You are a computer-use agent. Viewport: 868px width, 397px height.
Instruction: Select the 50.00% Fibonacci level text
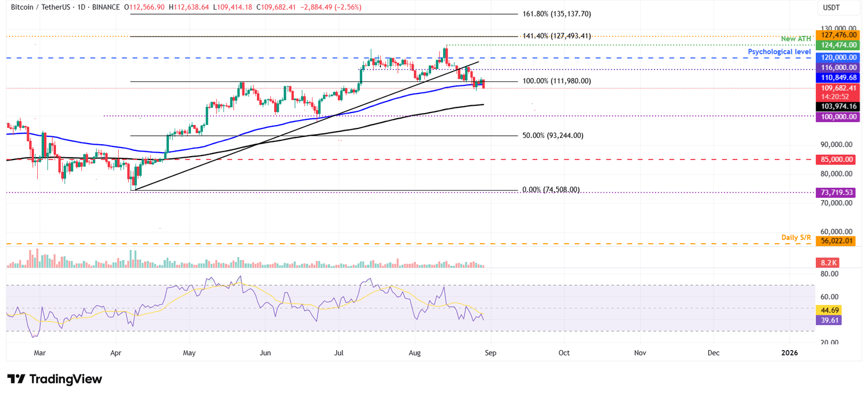(553, 135)
